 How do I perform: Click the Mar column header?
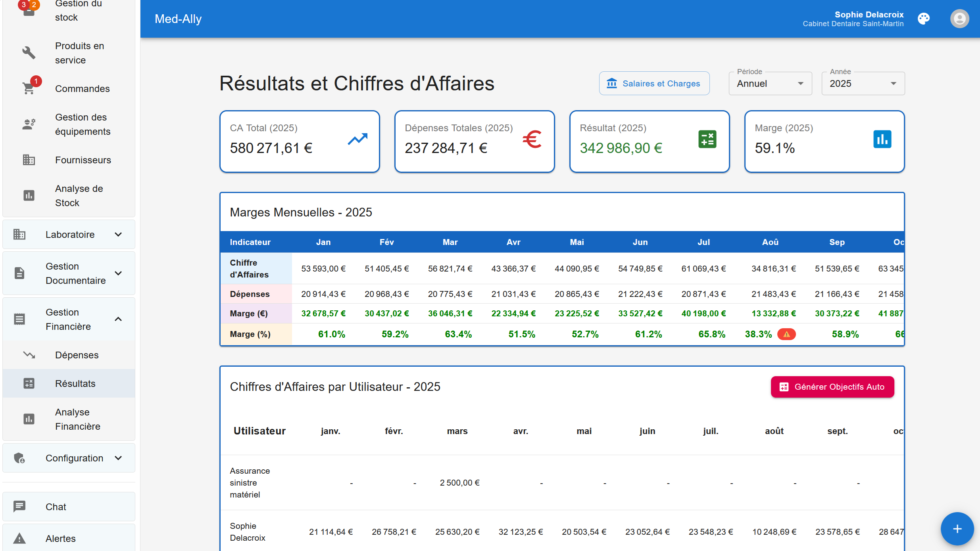(x=450, y=242)
